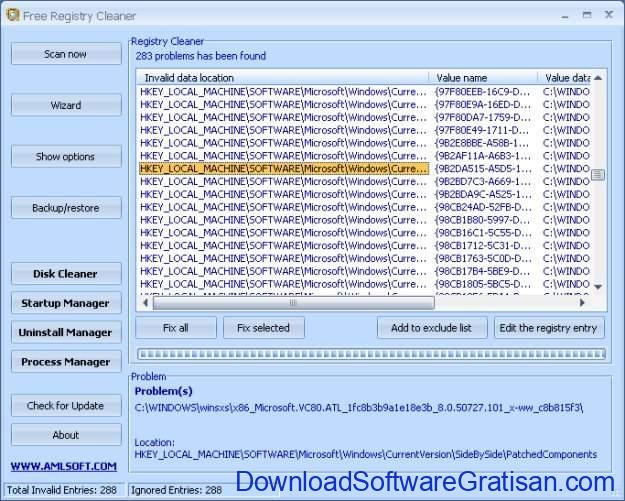Select row with value {98CB16C1-5C55-D...
Screen dimensions: 625x501
coord(365,232)
